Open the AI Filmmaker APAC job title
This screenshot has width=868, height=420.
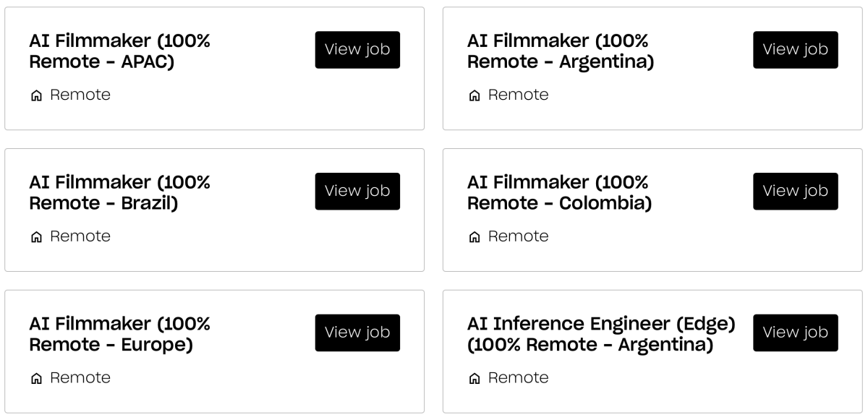(119, 51)
